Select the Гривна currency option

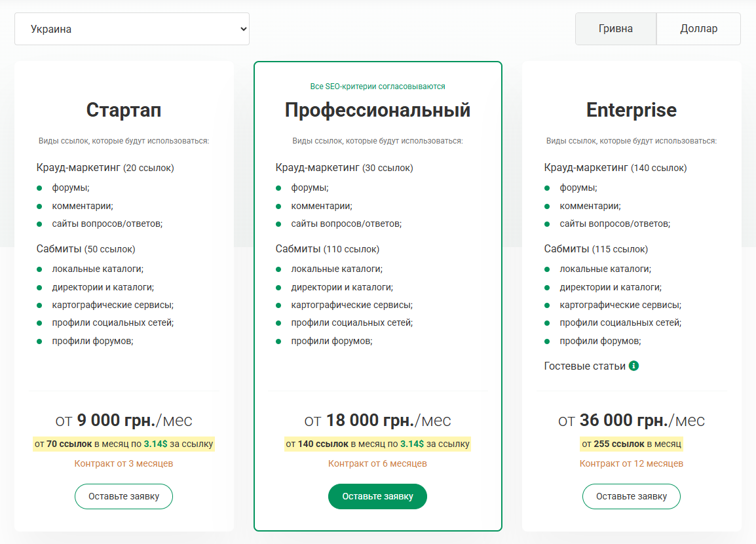(616, 28)
